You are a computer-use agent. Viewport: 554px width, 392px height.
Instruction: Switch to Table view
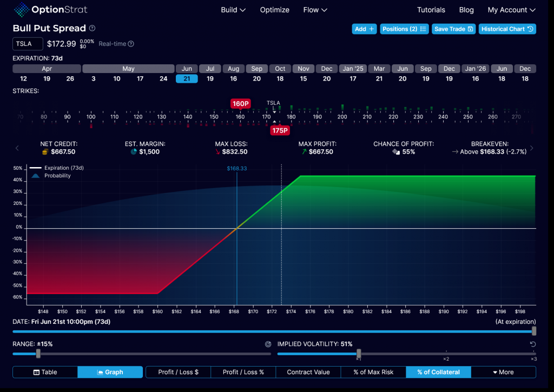click(x=45, y=372)
